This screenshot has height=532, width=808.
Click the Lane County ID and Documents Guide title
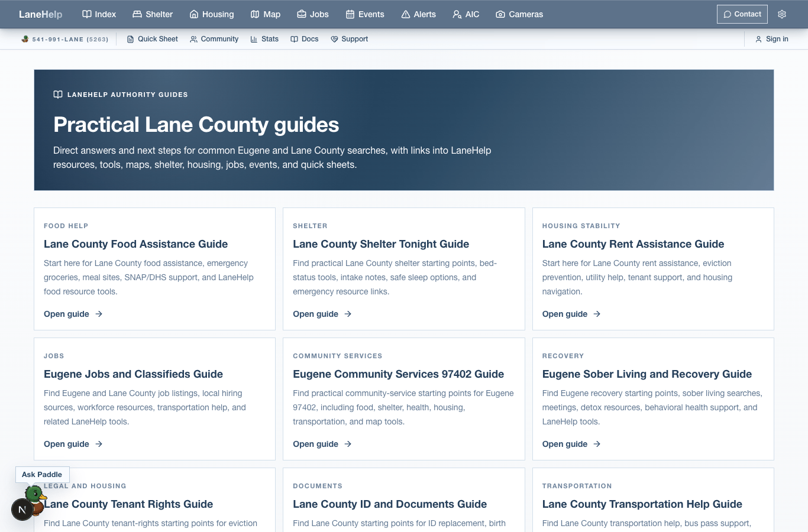point(390,504)
